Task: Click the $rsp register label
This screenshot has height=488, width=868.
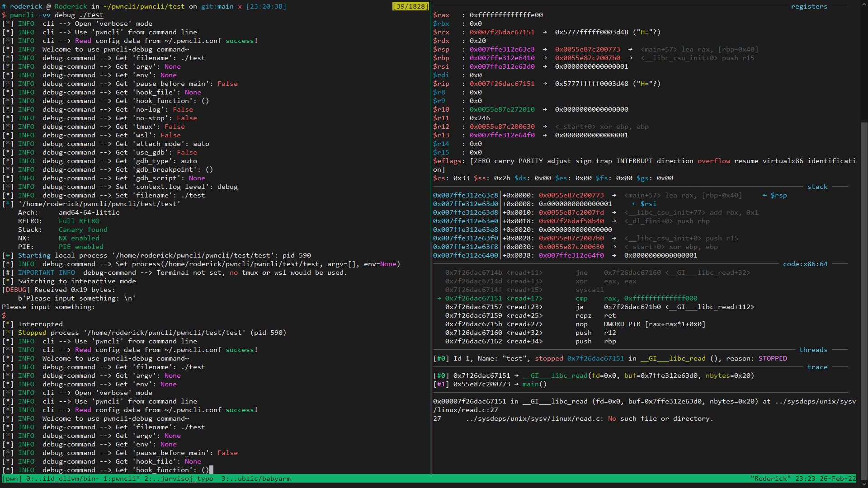Action: coord(441,49)
